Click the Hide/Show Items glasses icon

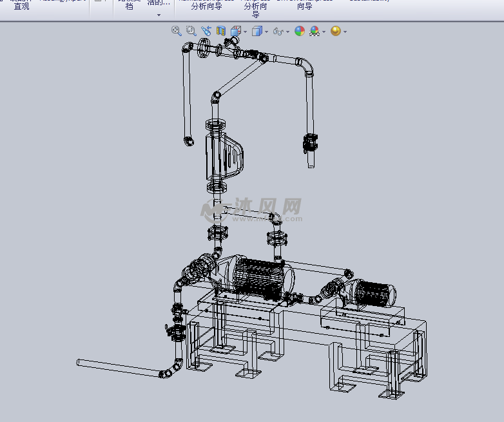tap(278, 31)
